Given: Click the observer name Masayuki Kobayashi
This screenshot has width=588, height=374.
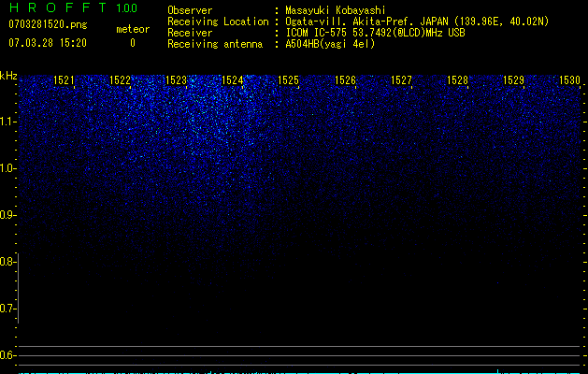Looking at the screenshot, I should [x=336, y=10].
